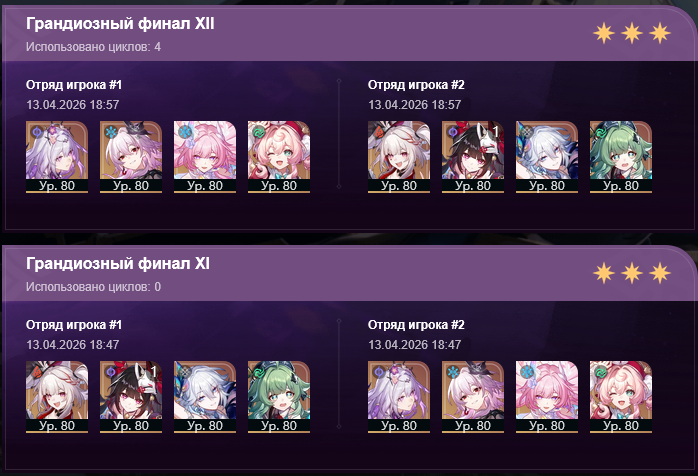This screenshot has height=476, width=698.
Task: Open the white-haired fire character in XI squad #1
Action: (57, 396)
